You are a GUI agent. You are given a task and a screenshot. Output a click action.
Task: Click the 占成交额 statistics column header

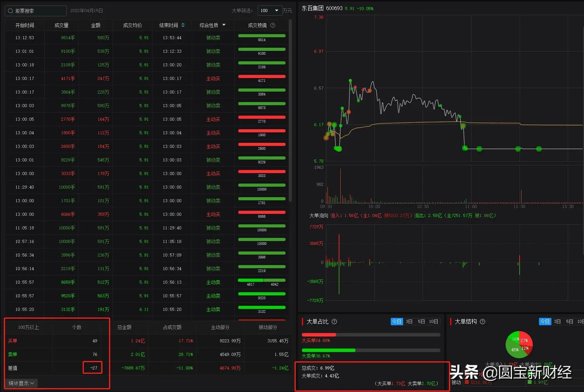point(172,327)
